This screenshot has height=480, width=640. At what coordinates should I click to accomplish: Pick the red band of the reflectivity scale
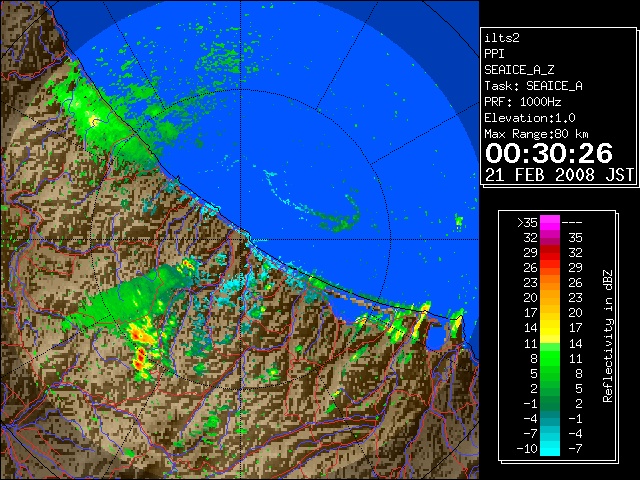point(550,253)
